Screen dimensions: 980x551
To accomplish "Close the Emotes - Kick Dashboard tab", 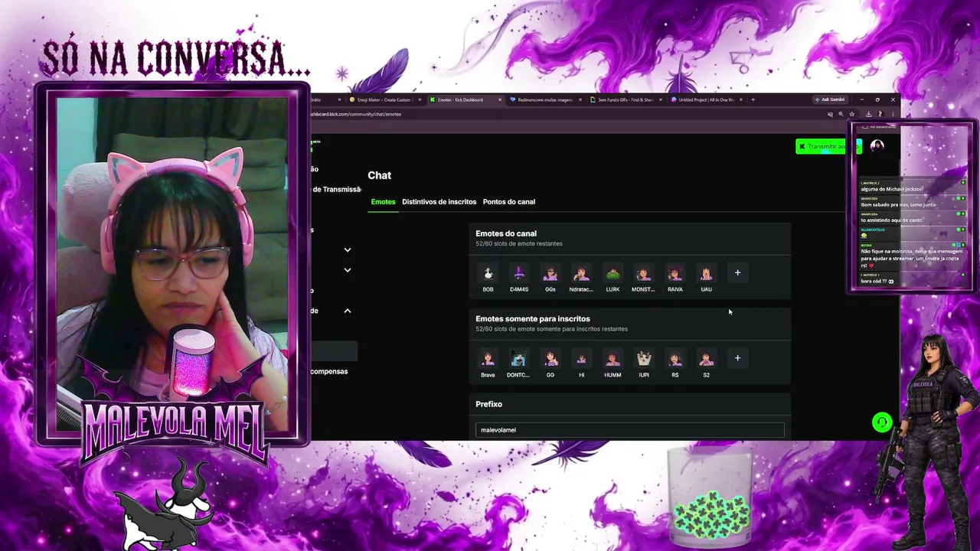I will (500, 99).
